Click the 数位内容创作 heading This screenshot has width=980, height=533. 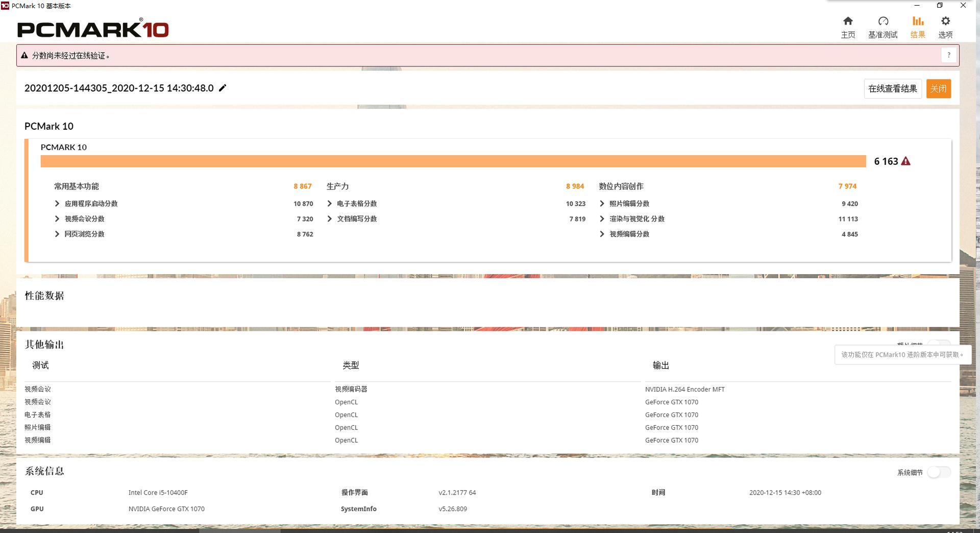pyautogui.click(x=621, y=186)
